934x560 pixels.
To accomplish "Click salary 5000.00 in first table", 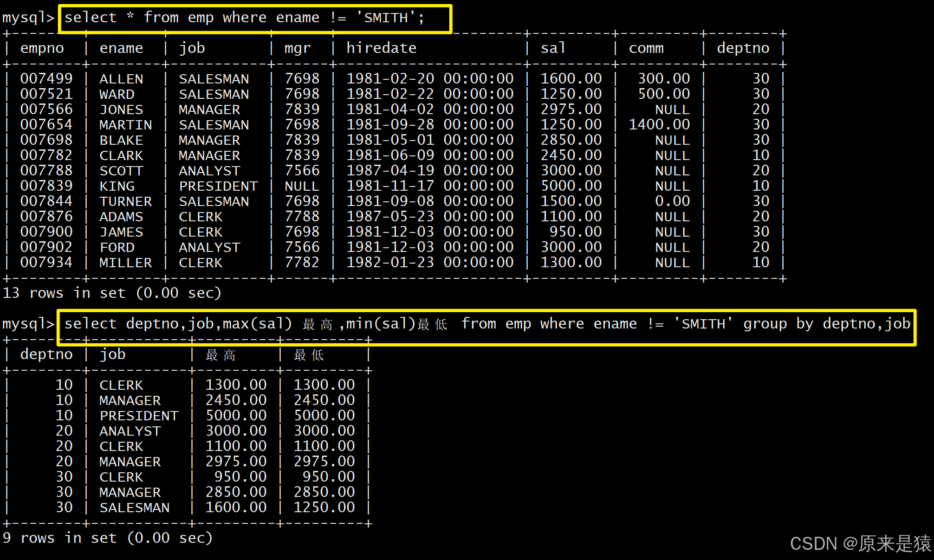I will (x=571, y=186).
